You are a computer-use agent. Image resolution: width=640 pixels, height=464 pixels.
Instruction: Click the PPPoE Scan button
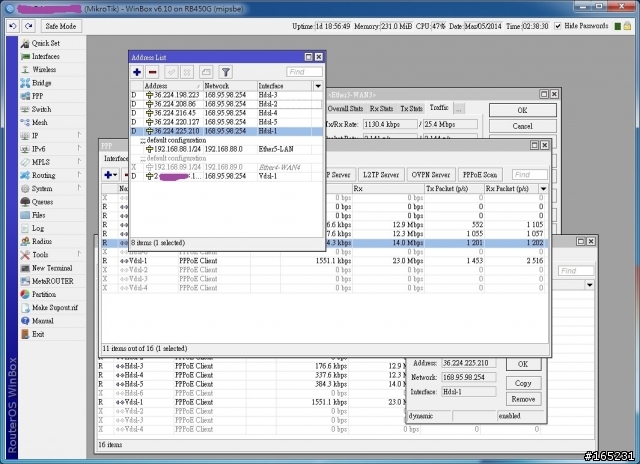click(480, 175)
